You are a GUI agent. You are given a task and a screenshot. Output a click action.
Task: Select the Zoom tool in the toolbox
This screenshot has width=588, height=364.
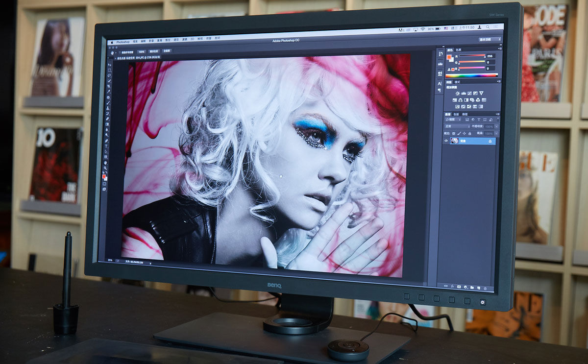pyautogui.click(x=105, y=168)
